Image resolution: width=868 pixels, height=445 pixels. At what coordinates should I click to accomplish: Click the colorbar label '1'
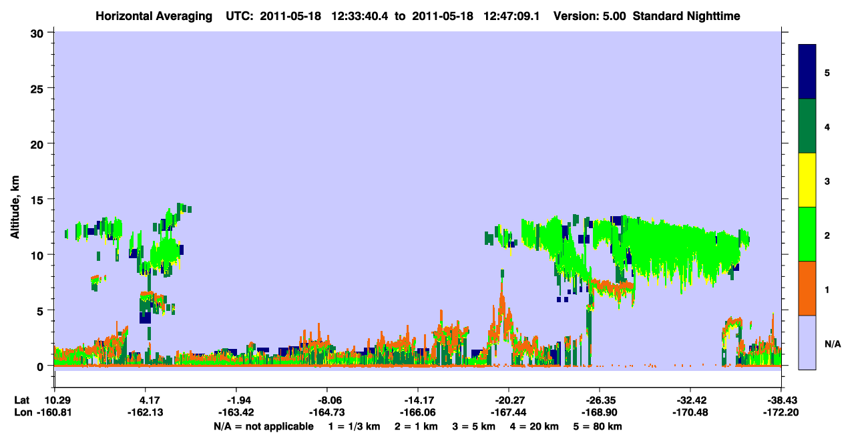[827, 289]
